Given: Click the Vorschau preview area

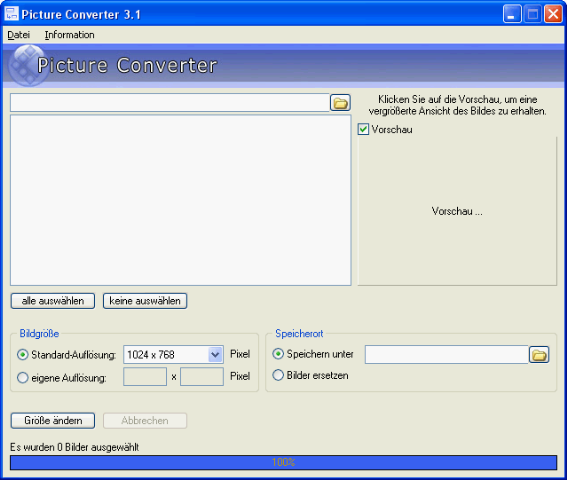Looking at the screenshot, I should [x=457, y=211].
